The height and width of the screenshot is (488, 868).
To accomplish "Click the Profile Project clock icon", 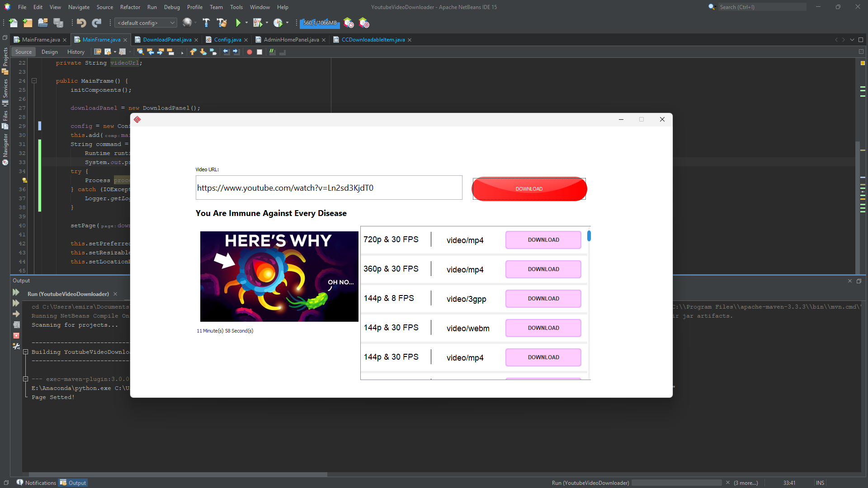I will click(278, 23).
